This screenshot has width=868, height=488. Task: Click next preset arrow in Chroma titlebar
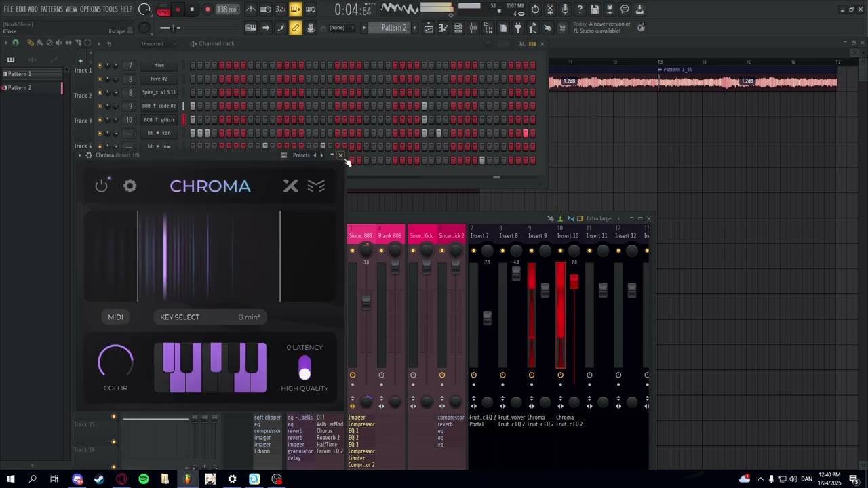tap(321, 155)
